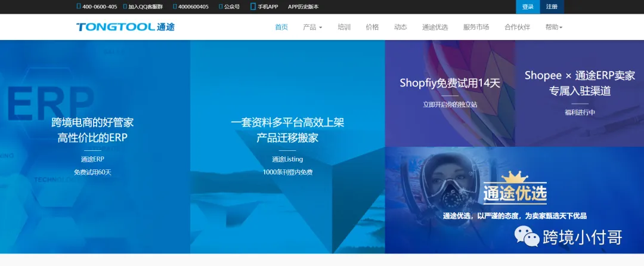Click the 400-0600-405 hotline number
Viewport: 644px width, 266px height.
pyautogui.click(x=100, y=7)
